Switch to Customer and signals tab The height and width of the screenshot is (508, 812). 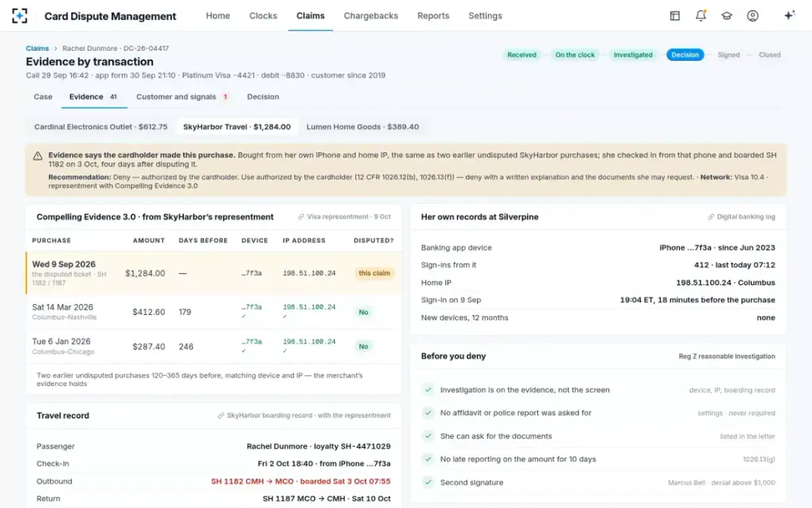[182, 97]
